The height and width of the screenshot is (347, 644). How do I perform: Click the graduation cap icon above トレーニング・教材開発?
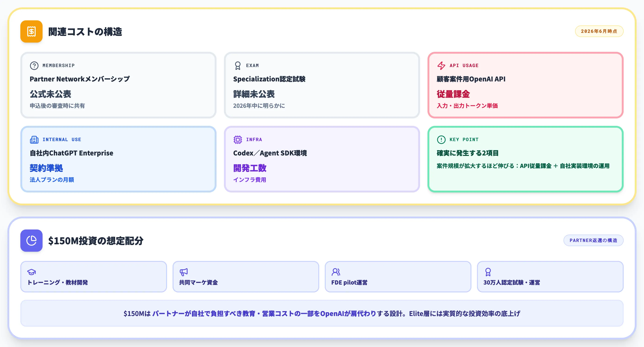(x=31, y=272)
